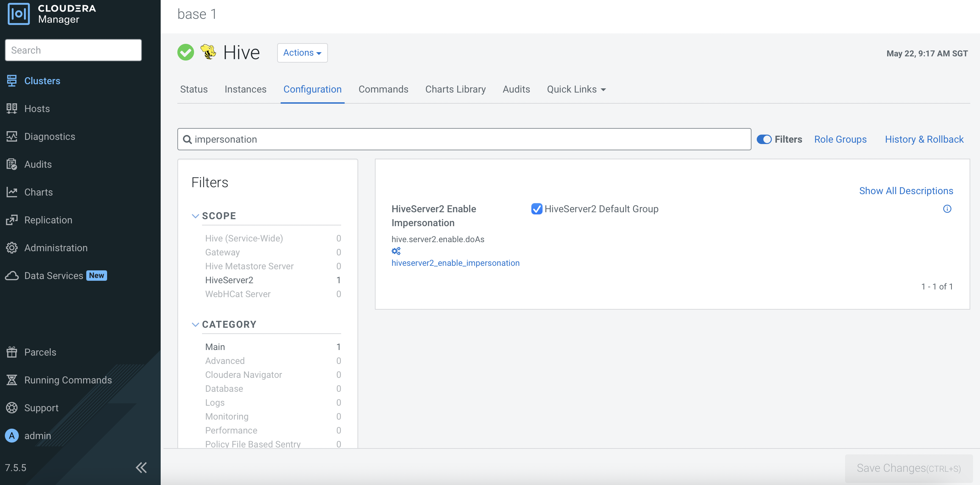
Task: Click the Cloudera Manager logo icon
Action: pyautogui.click(x=18, y=14)
